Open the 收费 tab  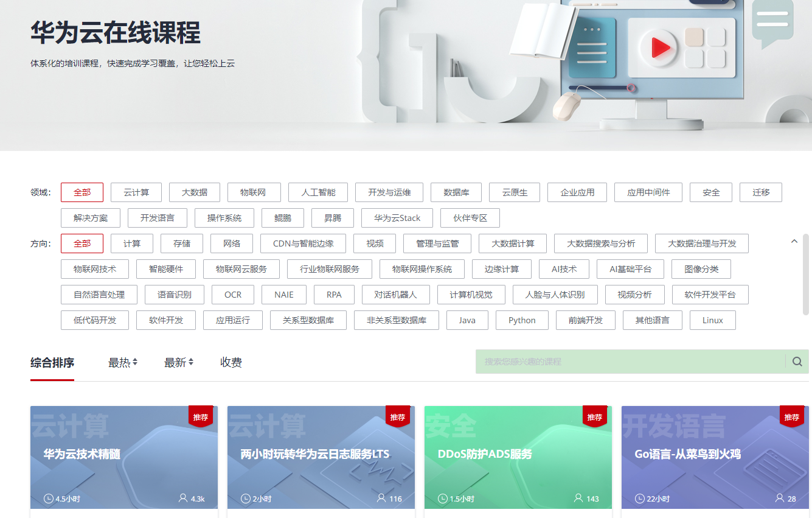[x=231, y=363]
